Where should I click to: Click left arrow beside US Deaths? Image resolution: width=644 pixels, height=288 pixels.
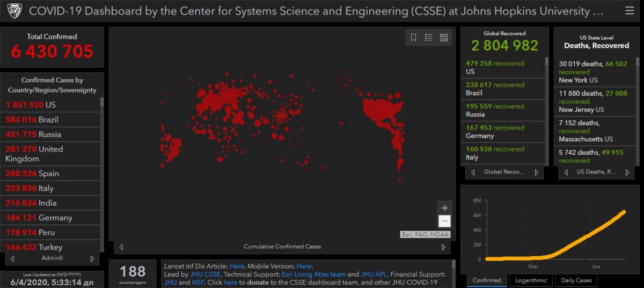[565, 172]
